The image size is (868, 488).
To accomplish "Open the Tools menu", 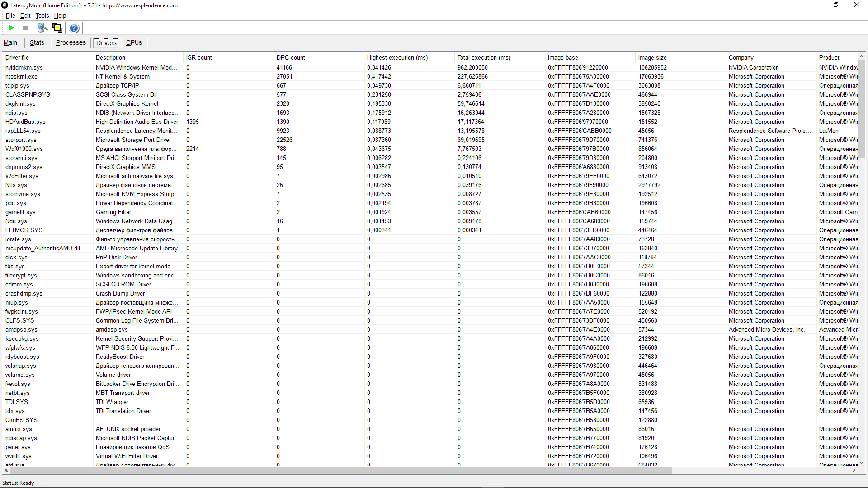I will coord(42,15).
